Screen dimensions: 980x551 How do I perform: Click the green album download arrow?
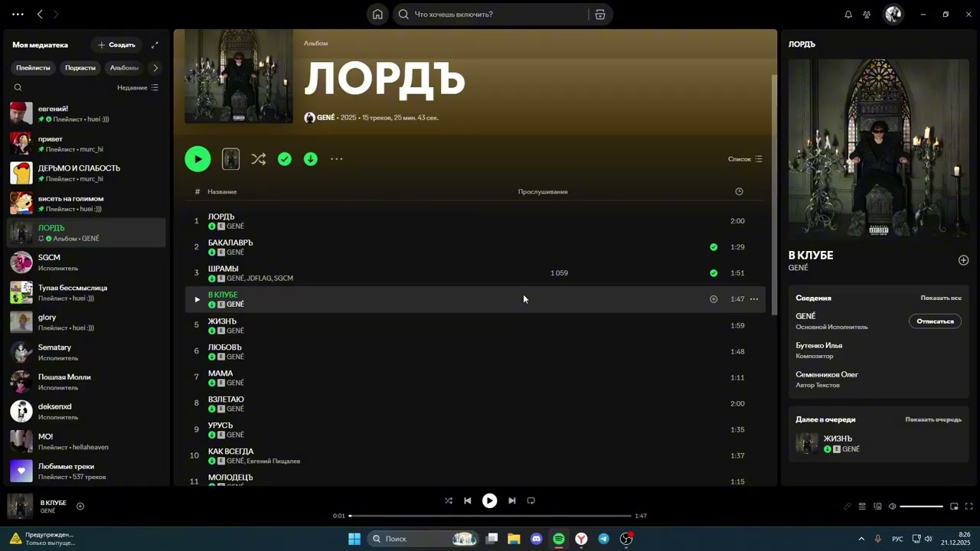click(x=310, y=159)
